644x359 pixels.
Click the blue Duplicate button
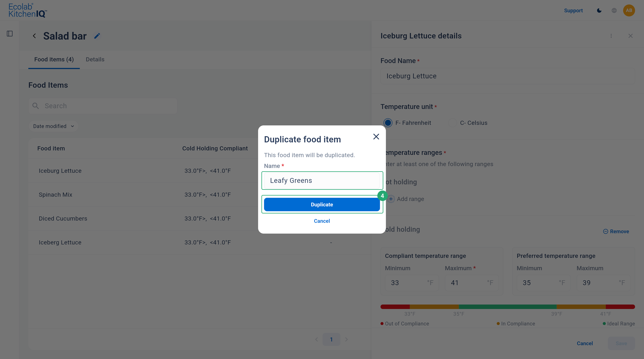pyautogui.click(x=322, y=205)
